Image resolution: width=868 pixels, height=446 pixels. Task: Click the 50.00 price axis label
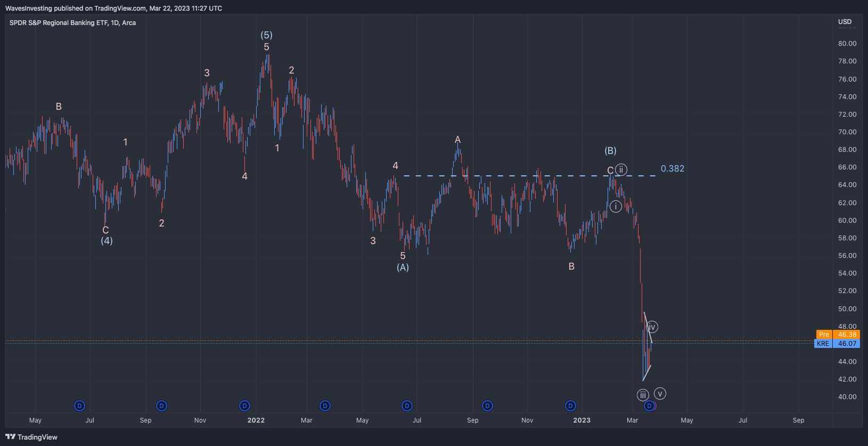click(x=847, y=309)
